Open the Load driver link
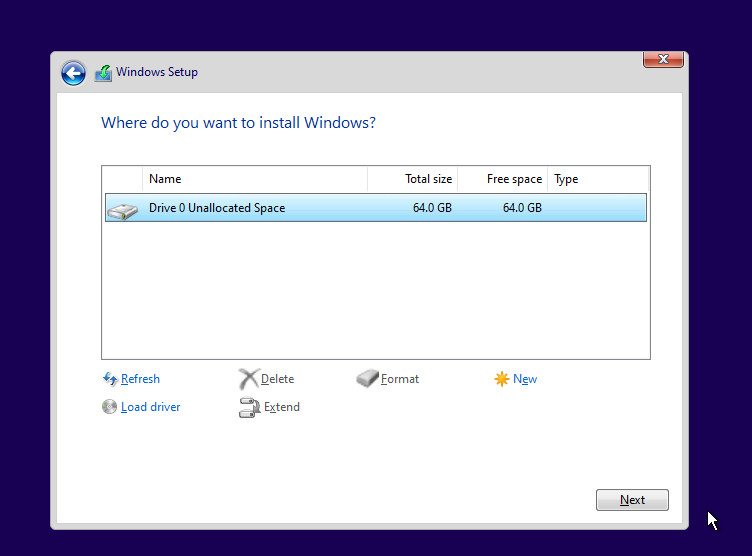 tap(151, 407)
